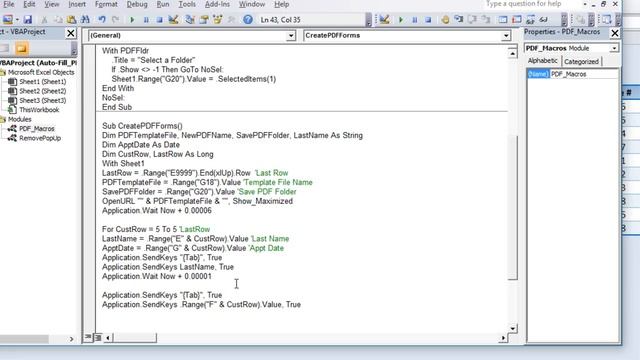This screenshot has width=640, height=360.
Task: Click the code pane vertical scrollbar down arrow
Action: click(x=513, y=328)
